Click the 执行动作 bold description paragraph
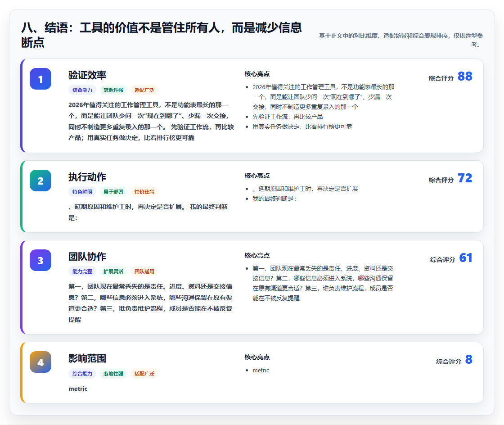 tap(148, 212)
